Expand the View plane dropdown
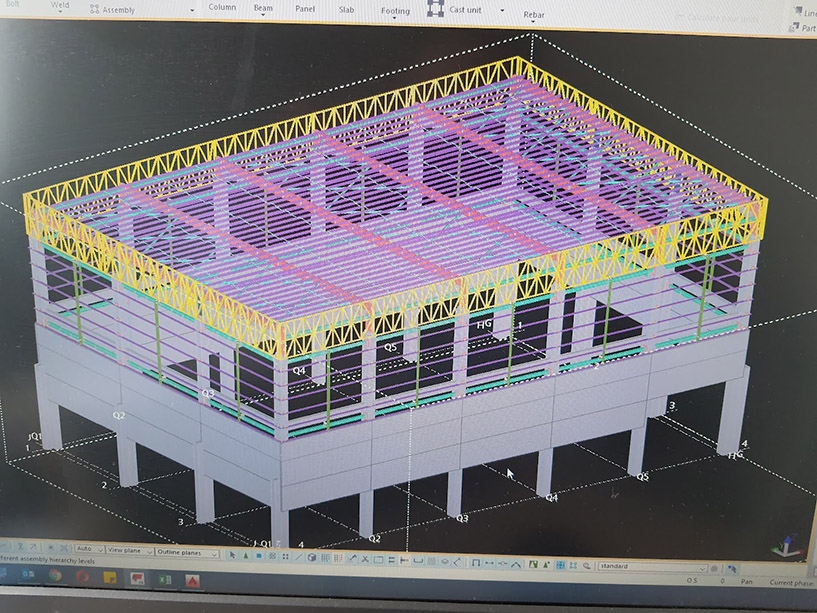The height and width of the screenshot is (613, 817). 128,550
